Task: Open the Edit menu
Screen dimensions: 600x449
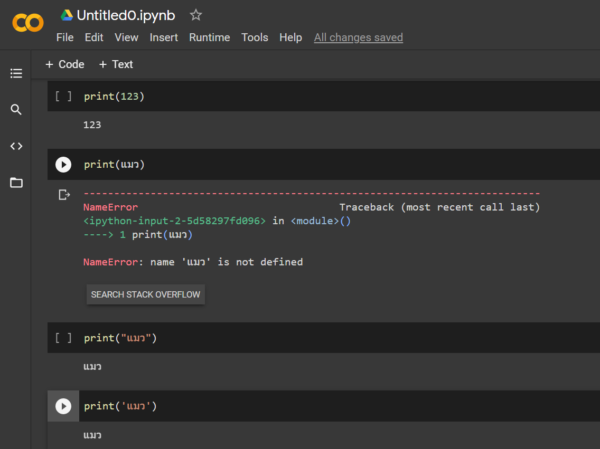Action: tap(94, 38)
